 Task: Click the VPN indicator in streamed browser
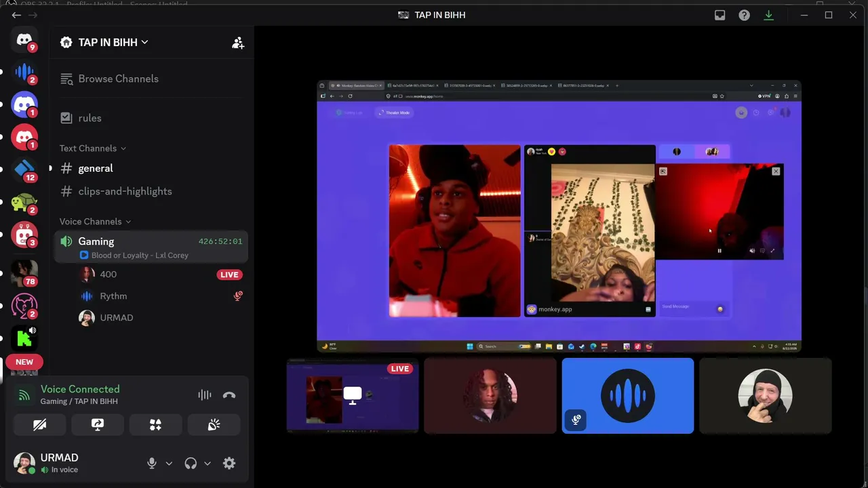(x=764, y=96)
